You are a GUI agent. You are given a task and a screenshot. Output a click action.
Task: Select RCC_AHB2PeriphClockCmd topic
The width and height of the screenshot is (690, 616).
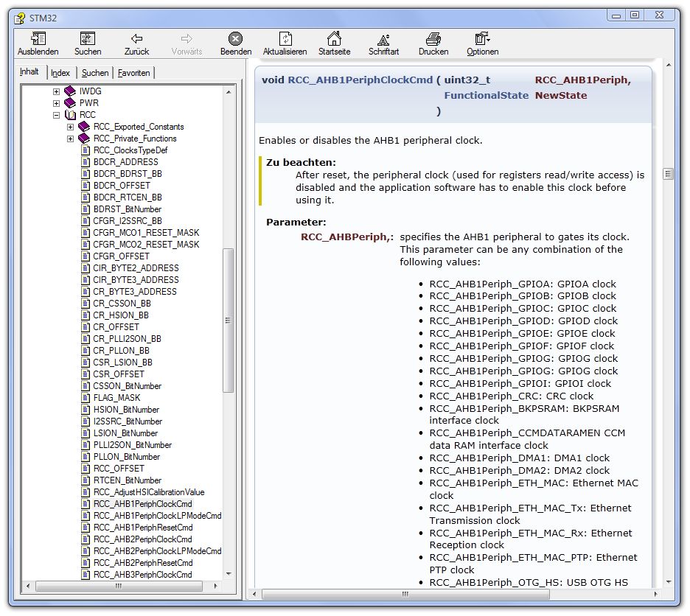click(x=142, y=539)
